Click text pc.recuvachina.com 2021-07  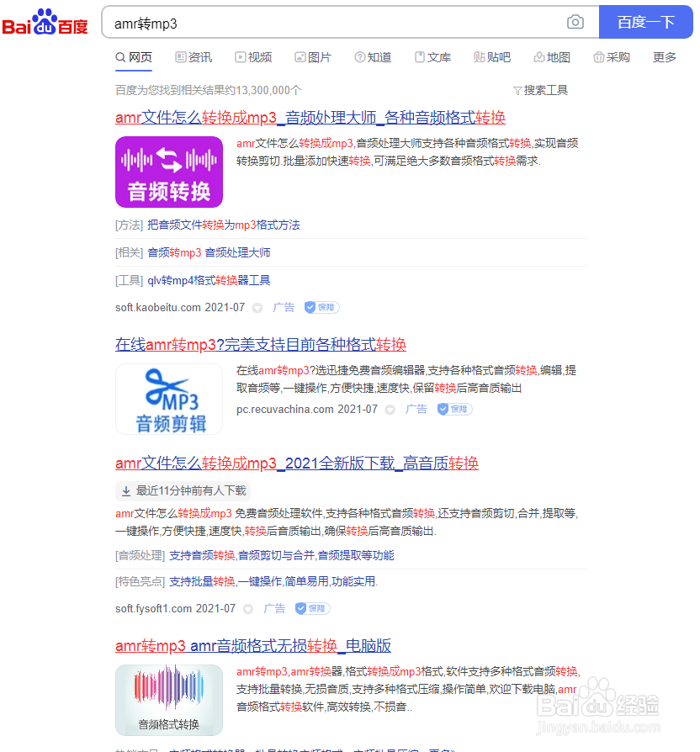(307, 409)
